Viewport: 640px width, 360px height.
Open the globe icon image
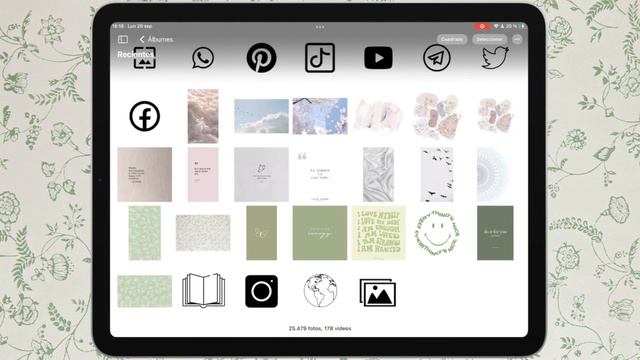pos(320,291)
